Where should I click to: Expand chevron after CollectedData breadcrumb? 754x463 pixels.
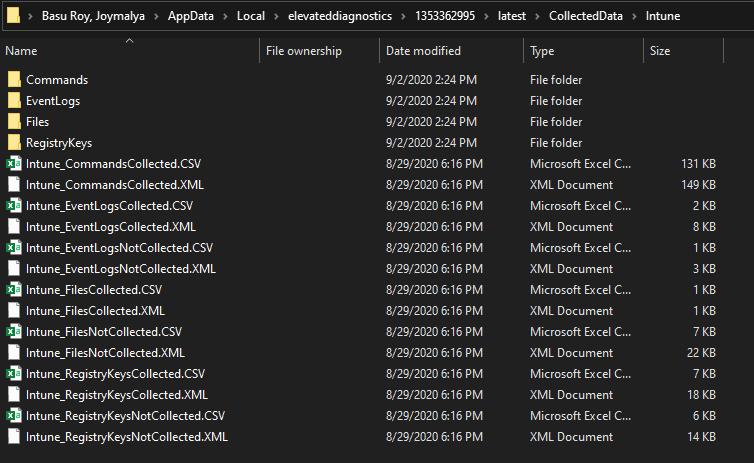tap(634, 16)
